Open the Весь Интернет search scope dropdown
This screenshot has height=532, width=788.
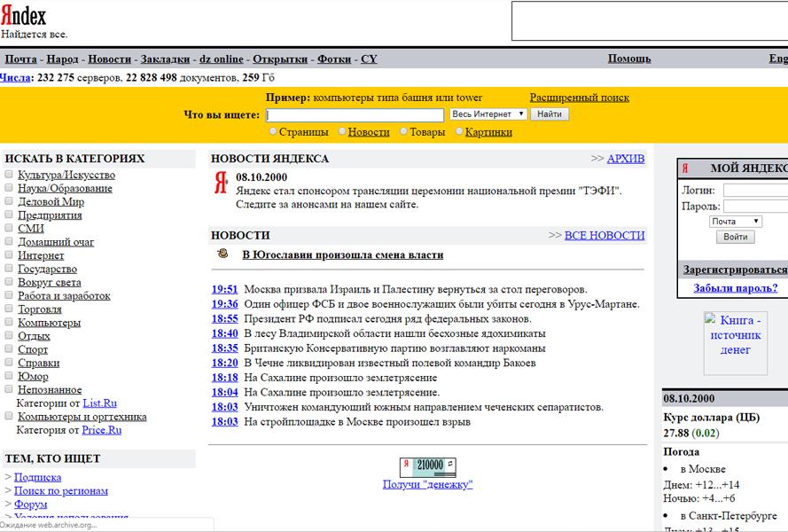[x=488, y=114]
